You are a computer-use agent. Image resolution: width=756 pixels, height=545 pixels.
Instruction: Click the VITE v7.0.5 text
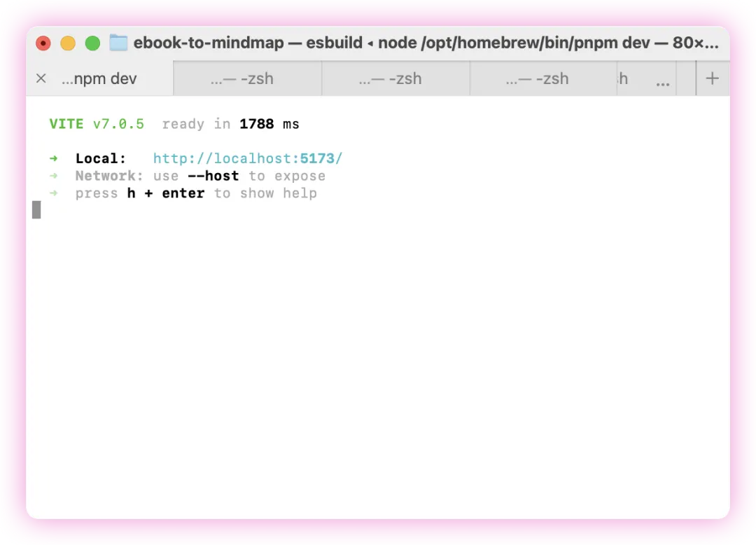click(x=97, y=124)
